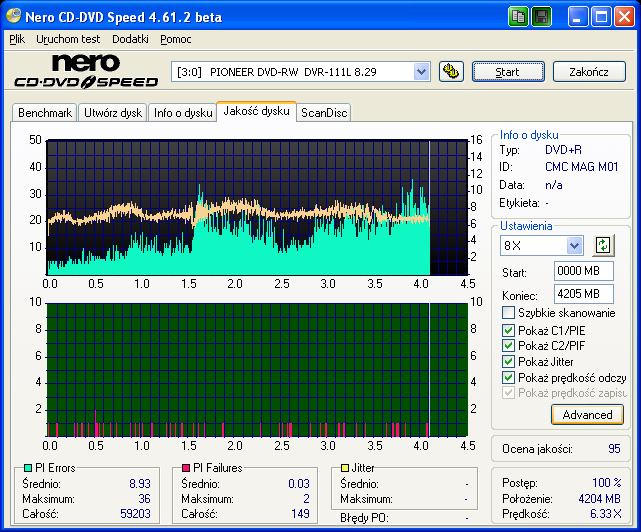Uncheck the Pokaż Jitter checkbox
641x532 pixels.
tap(508, 361)
